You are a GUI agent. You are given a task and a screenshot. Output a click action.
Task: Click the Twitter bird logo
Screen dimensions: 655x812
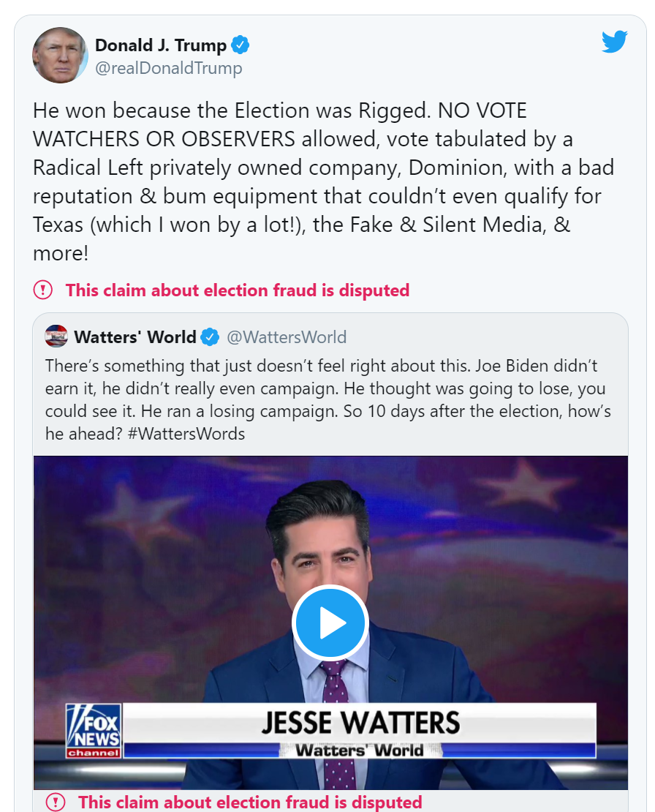pos(614,42)
